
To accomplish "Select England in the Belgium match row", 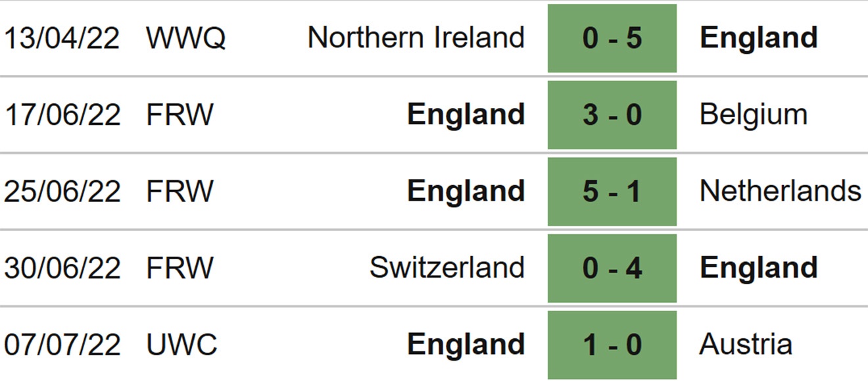I will point(466,115).
